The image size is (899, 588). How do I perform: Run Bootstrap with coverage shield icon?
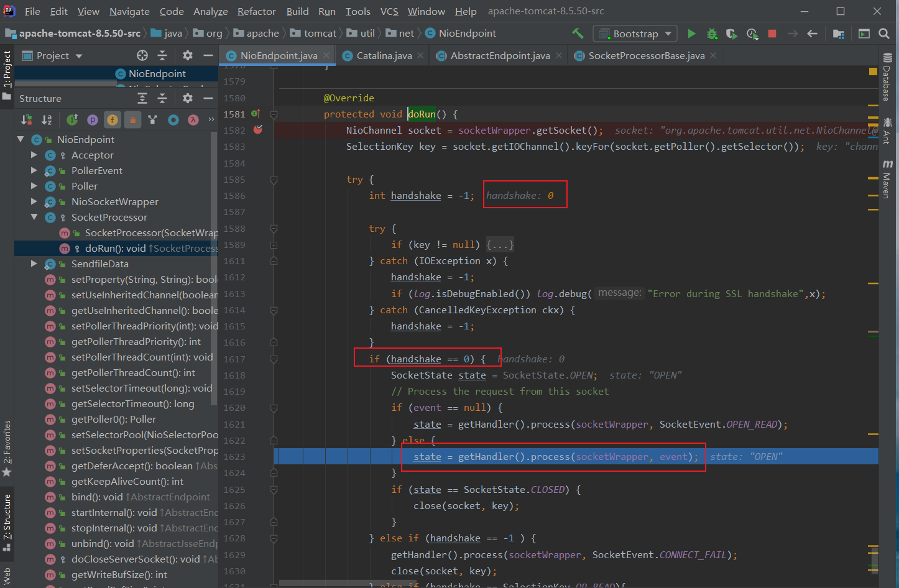732,34
